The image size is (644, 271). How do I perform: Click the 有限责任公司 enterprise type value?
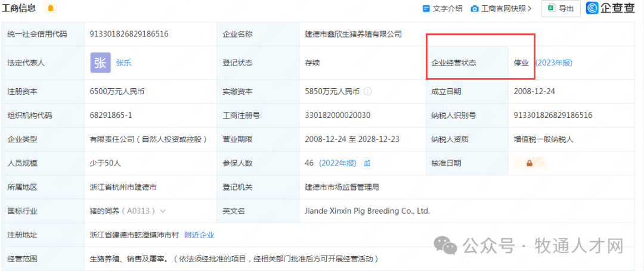click(x=148, y=139)
